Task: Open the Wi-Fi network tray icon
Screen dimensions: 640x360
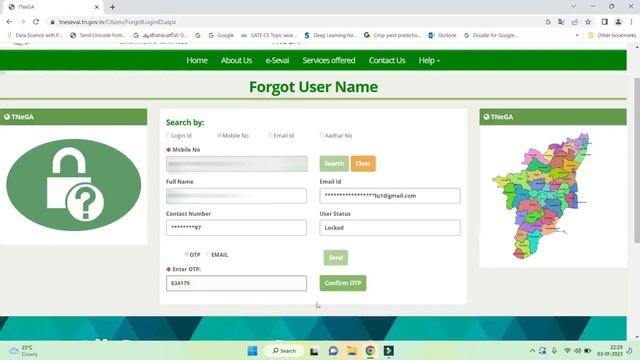Action: (567, 351)
